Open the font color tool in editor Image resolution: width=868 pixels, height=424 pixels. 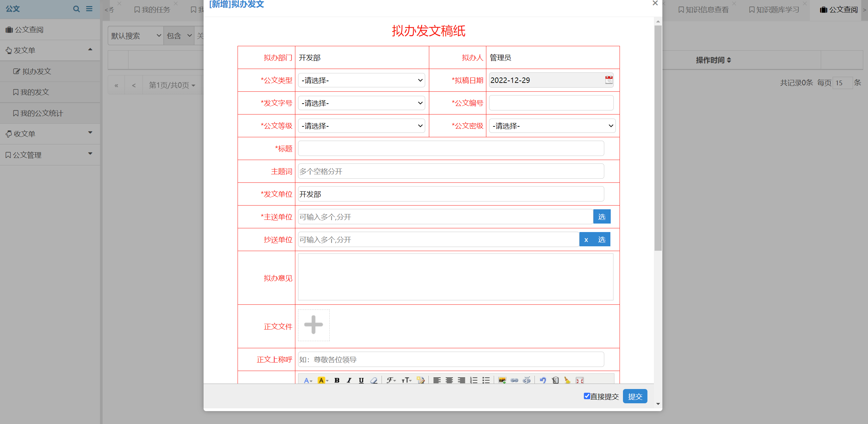coord(308,380)
